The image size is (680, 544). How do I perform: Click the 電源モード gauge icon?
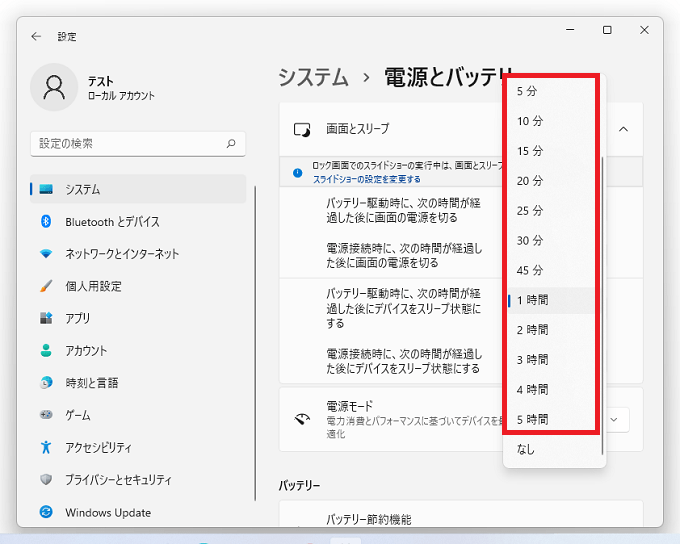302,419
